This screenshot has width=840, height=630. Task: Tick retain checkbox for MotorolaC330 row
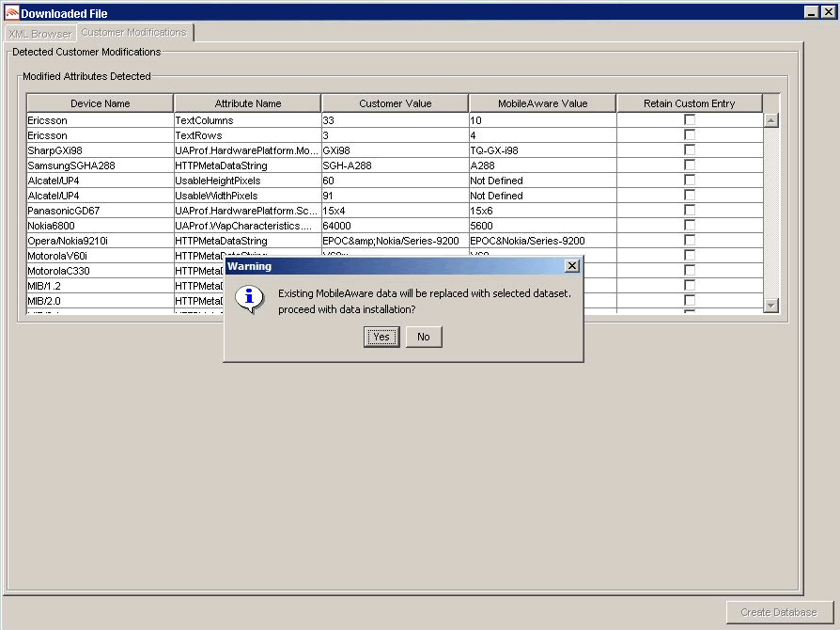click(690, 270)
